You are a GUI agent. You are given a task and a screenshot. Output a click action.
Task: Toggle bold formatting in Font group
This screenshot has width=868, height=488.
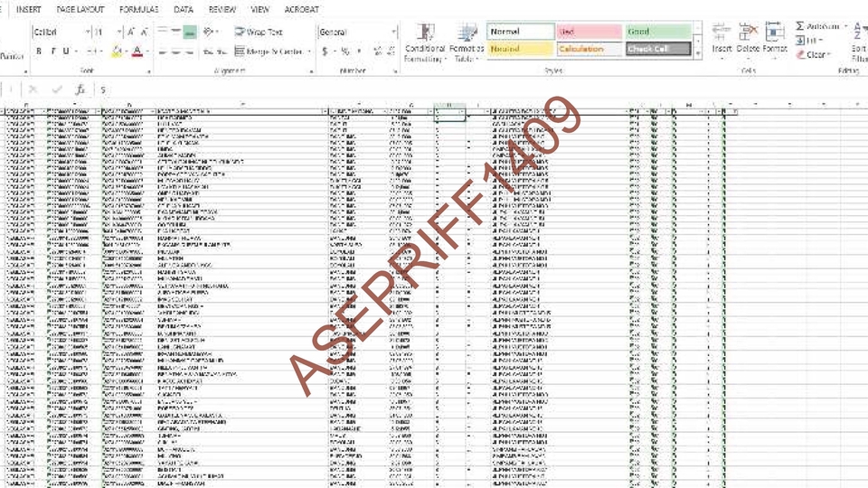pyautogui.click(x=39, y=52)
